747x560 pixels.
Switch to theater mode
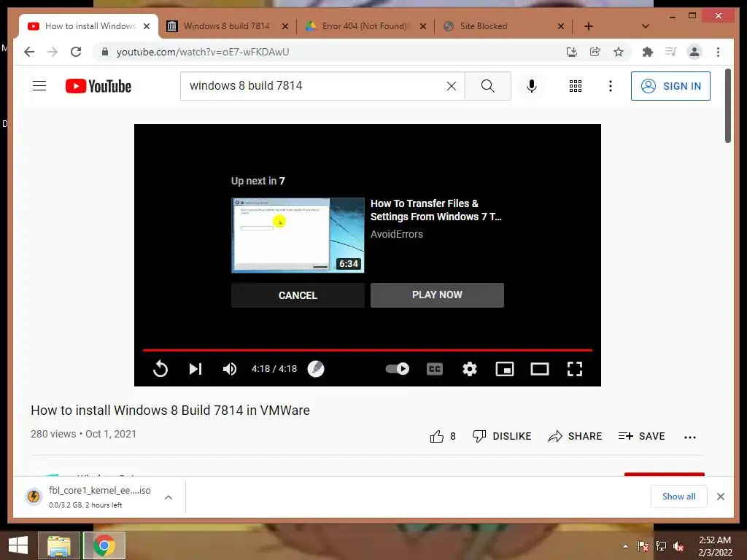click(540, 368)
